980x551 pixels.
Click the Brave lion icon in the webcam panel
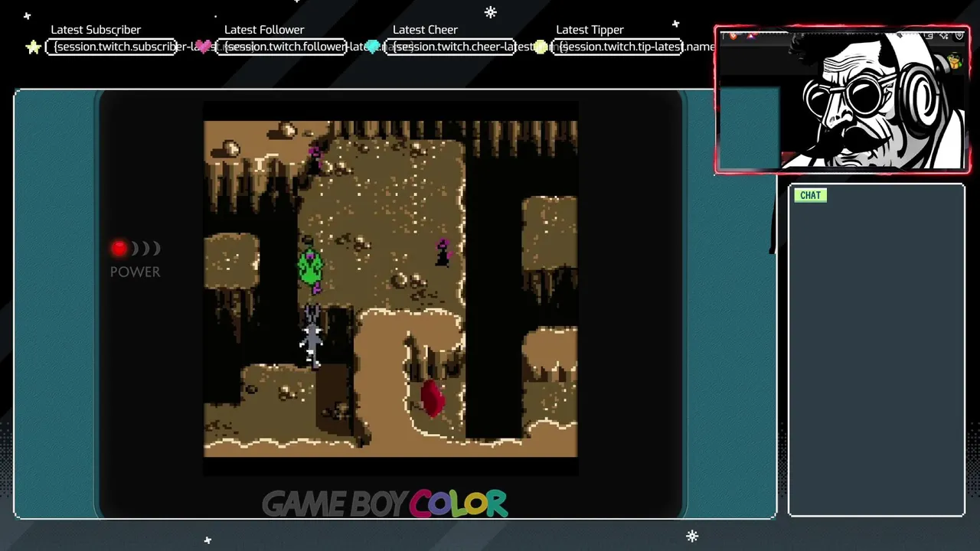pos(733,35)
